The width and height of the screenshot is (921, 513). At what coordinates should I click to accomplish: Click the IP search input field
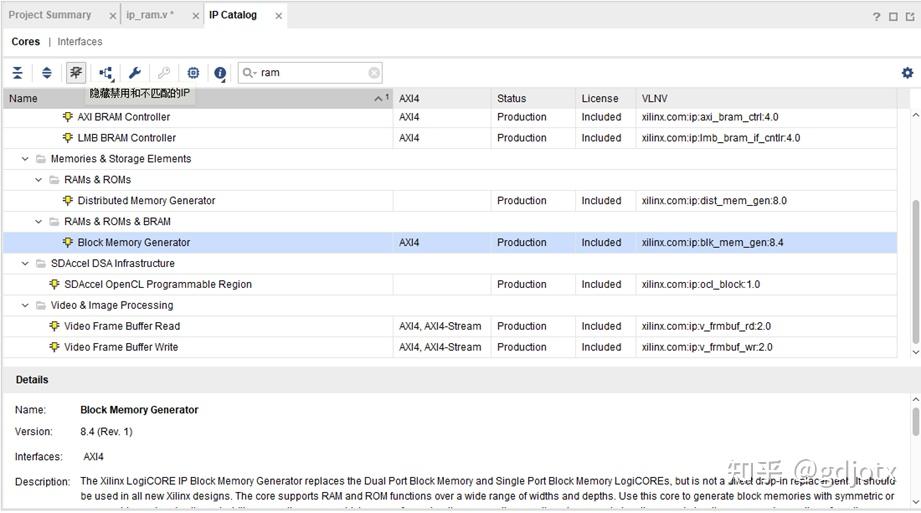coord(310,73)
